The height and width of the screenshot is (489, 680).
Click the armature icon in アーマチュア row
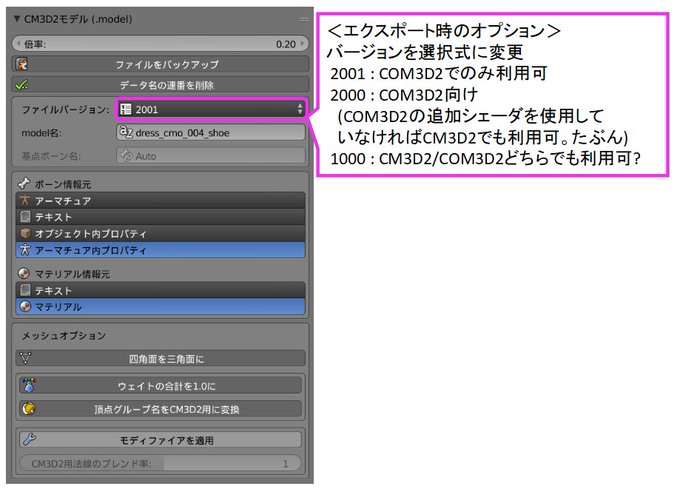coord(25,201)
